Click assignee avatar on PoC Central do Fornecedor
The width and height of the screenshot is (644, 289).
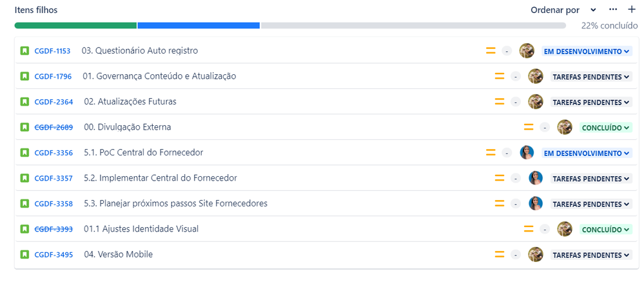point(527,152)
